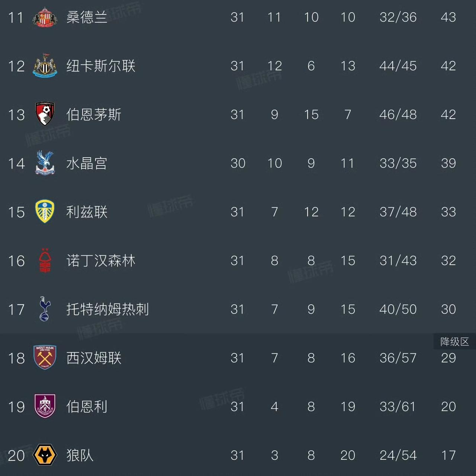Viewport: 476px width, 476px height.
Task: Click the Leeds United club crest
Action: (45, 212)
